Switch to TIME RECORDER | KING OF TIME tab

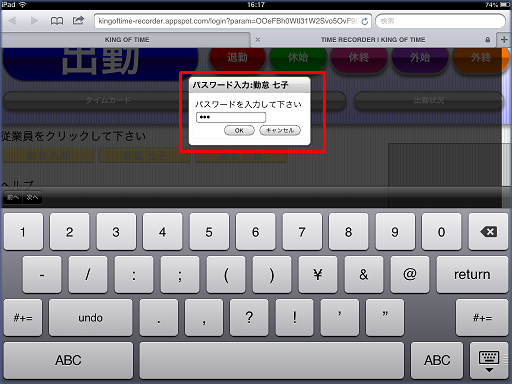(373, 40)
